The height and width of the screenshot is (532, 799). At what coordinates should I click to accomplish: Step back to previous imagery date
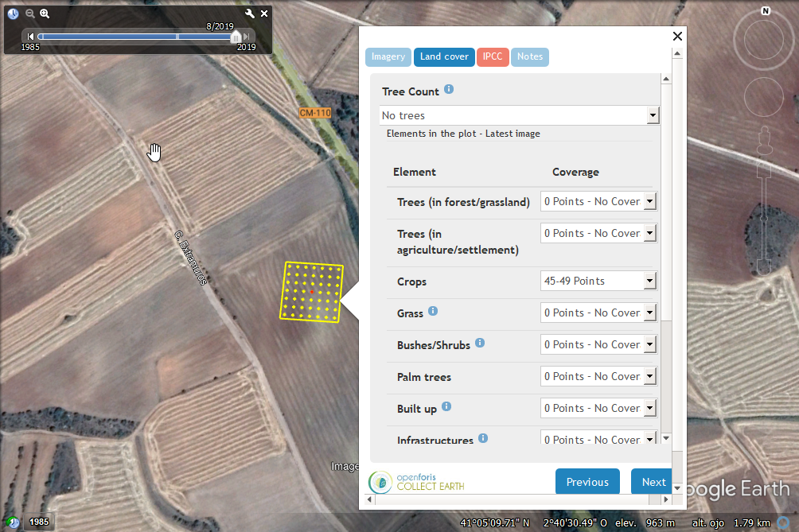click(30, 36)
